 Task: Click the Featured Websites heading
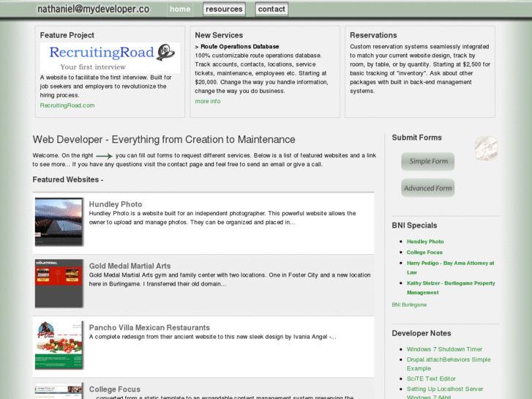tap(68, 179)
